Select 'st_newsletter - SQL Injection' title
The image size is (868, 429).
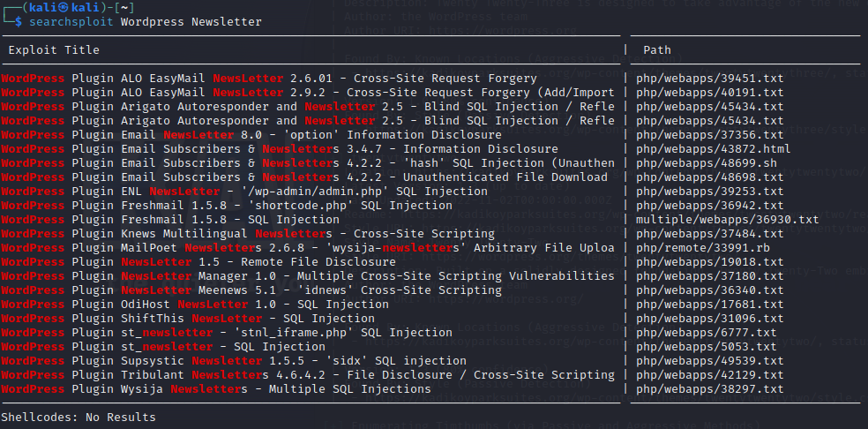[163, 347]
